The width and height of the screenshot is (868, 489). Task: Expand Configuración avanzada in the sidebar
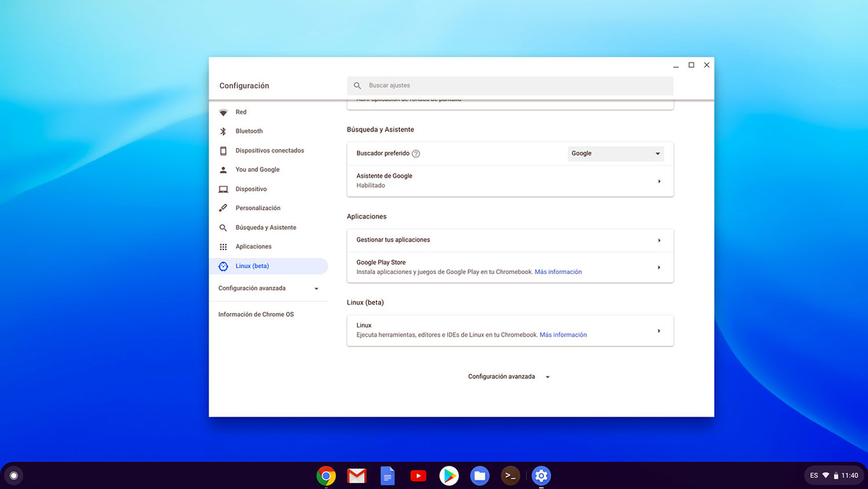point(269,288)
